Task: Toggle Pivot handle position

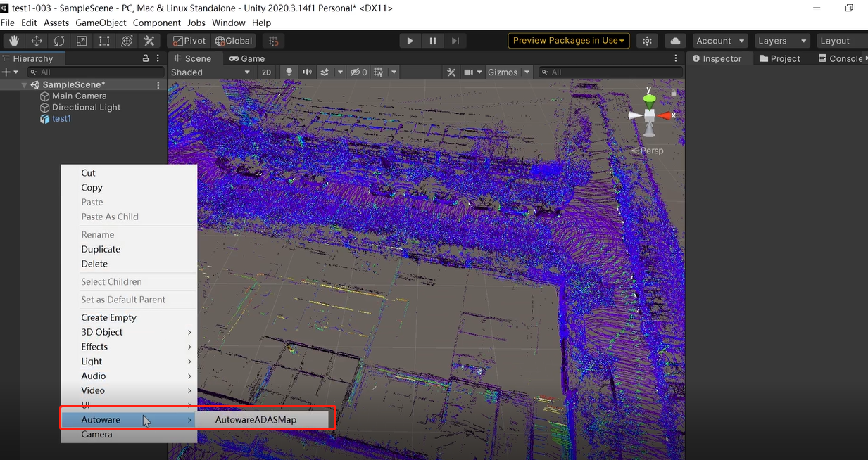Action: pos(189,41)
